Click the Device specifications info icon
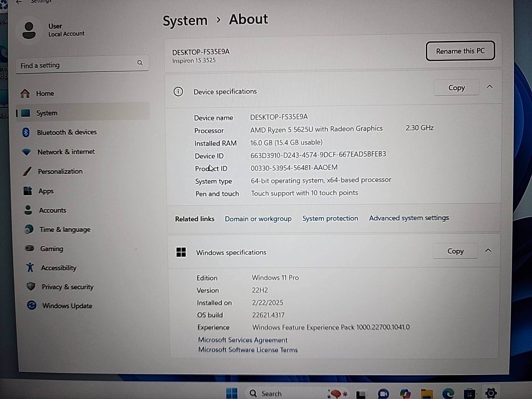The width and height of the screenshot is (532, 399). 178,92
